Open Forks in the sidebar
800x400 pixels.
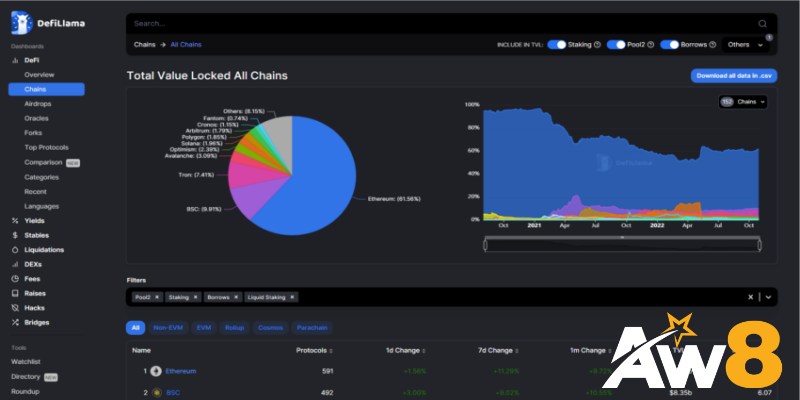point(33,133)
